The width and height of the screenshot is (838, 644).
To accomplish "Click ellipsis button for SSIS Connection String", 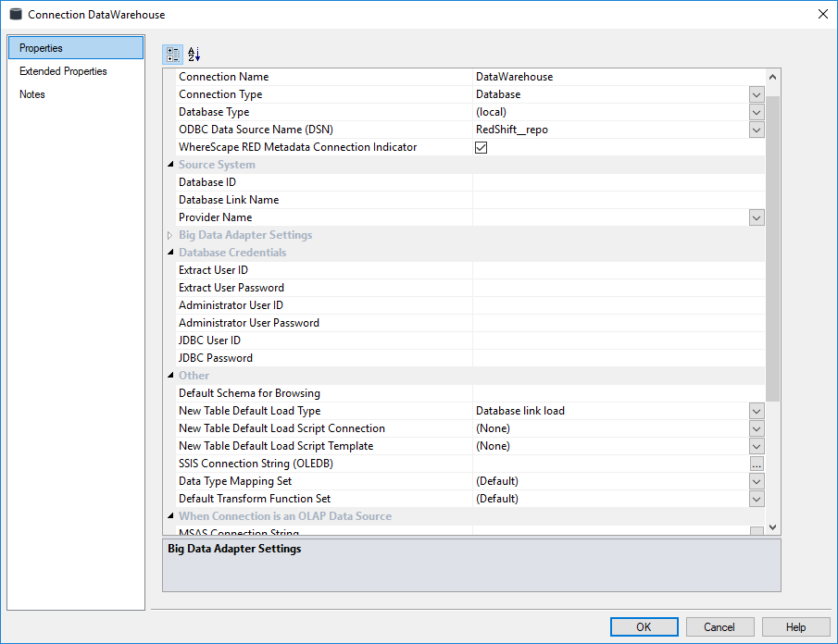I will pyautogui.click(x=757, y=464).
